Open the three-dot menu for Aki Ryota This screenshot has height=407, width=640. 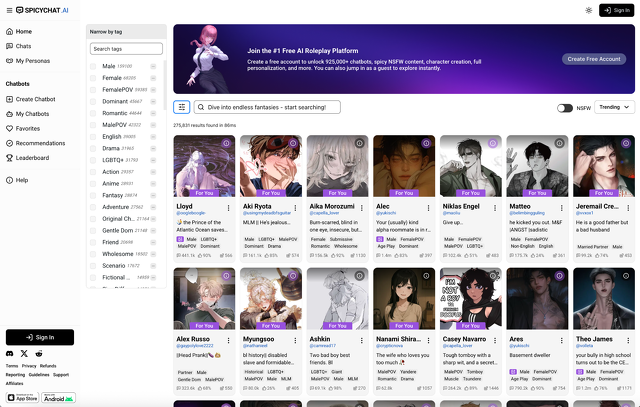295,208
